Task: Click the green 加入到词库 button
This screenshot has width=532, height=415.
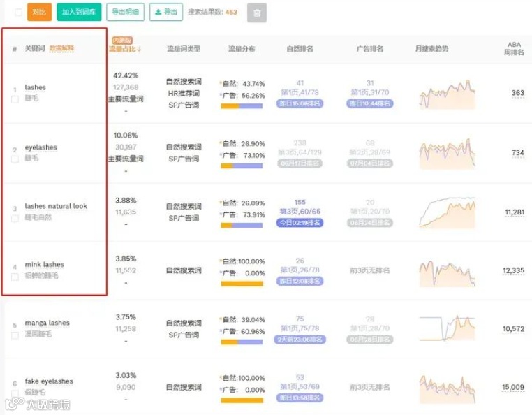Action: coord(79,12)
